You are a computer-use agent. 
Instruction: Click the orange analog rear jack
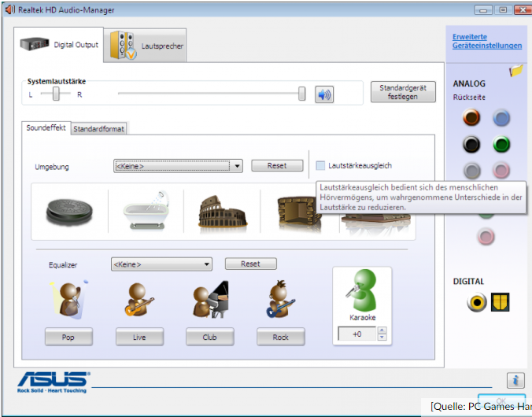(x=471, y=117)
